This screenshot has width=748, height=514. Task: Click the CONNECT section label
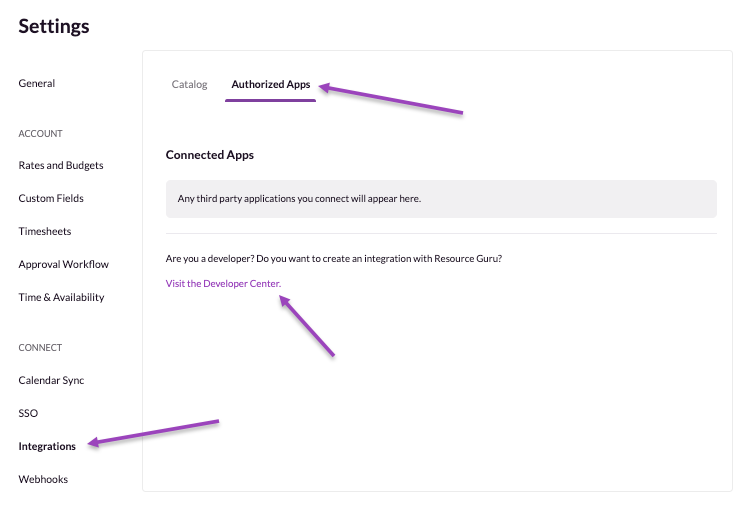pyautogui.click(x=40, y=347)
